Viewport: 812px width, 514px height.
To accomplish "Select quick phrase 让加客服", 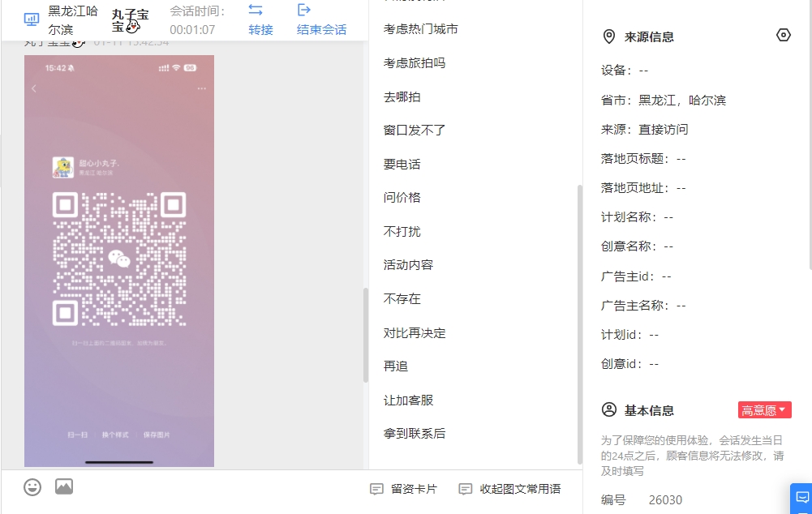I will (x=408, y=400).
